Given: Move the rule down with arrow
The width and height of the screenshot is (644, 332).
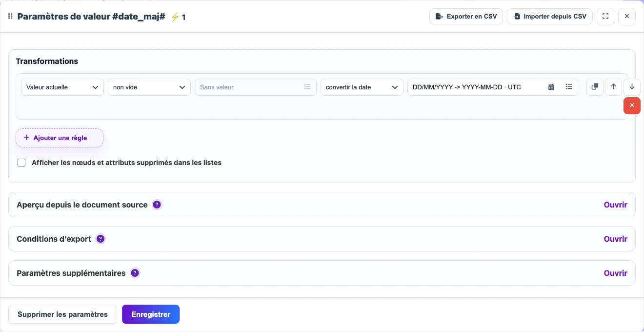Looking at the screenshot, I should point(632,87).
